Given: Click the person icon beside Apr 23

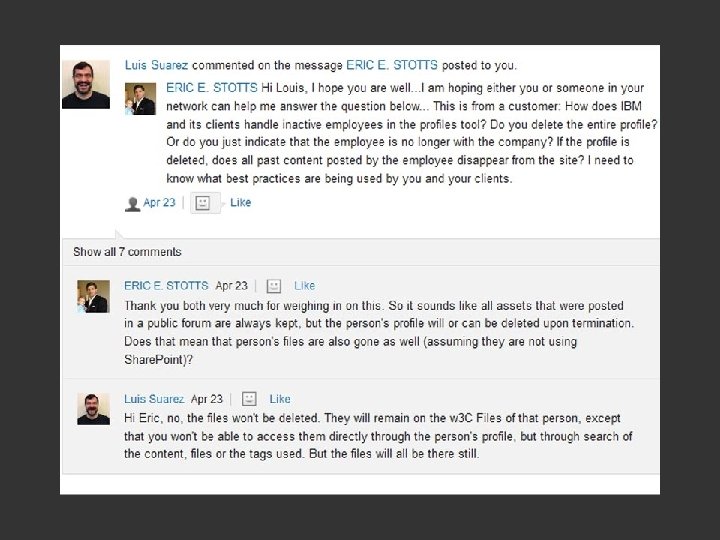Looking at the screenshot, I should coord(131,203).
